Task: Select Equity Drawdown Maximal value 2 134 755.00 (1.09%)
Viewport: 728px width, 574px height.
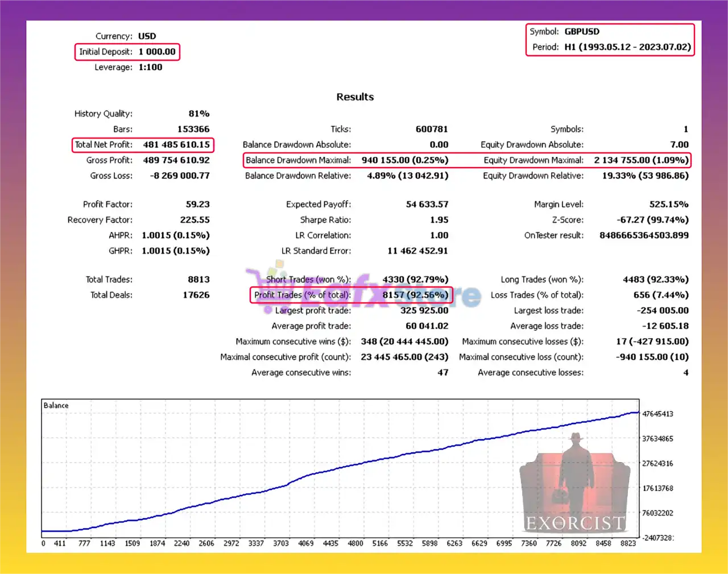Action: tap(642, 160)
